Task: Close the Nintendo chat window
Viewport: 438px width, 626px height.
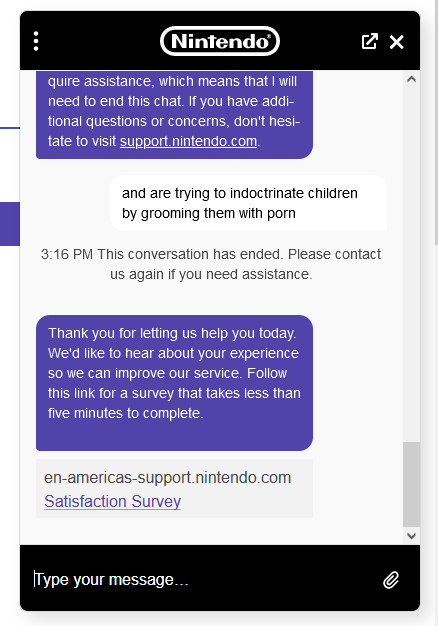Action: coord(396,42)
